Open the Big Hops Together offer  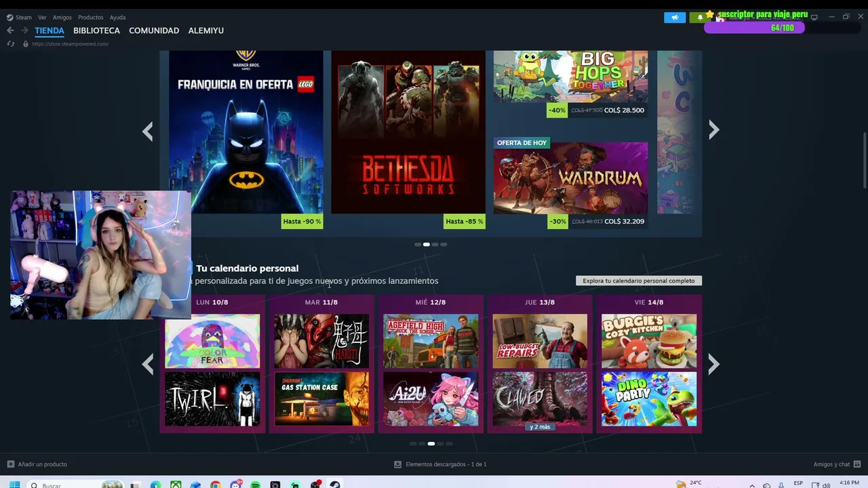click(570, 77)
